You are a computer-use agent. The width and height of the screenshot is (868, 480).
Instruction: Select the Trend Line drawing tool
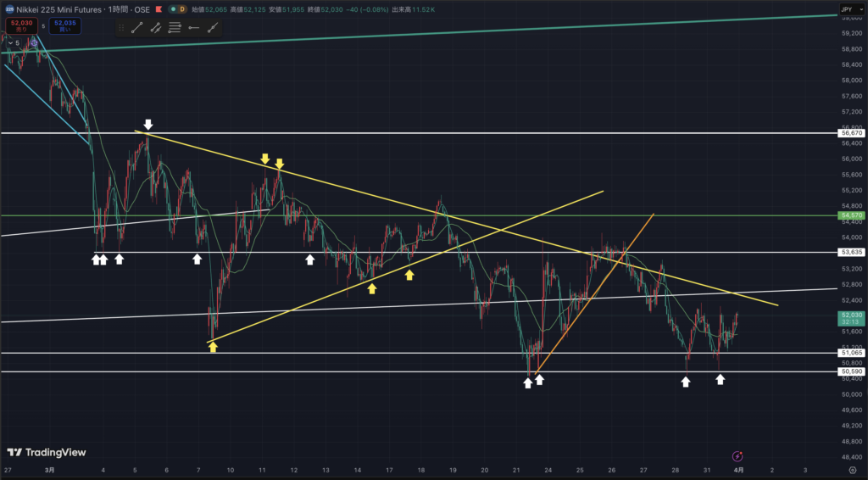[137, 27]
